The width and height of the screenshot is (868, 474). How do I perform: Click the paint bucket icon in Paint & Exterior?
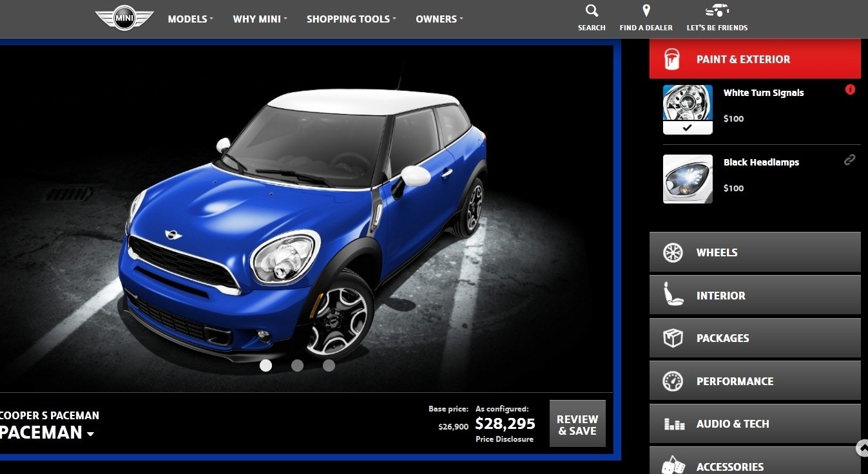pyautogui.click(x=673, y=59)
